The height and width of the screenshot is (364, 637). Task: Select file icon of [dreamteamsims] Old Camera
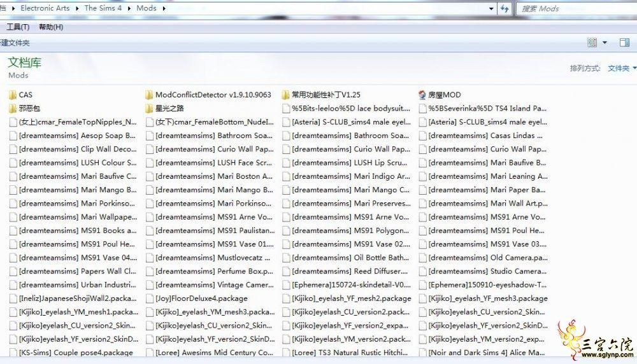click(422, 258)
